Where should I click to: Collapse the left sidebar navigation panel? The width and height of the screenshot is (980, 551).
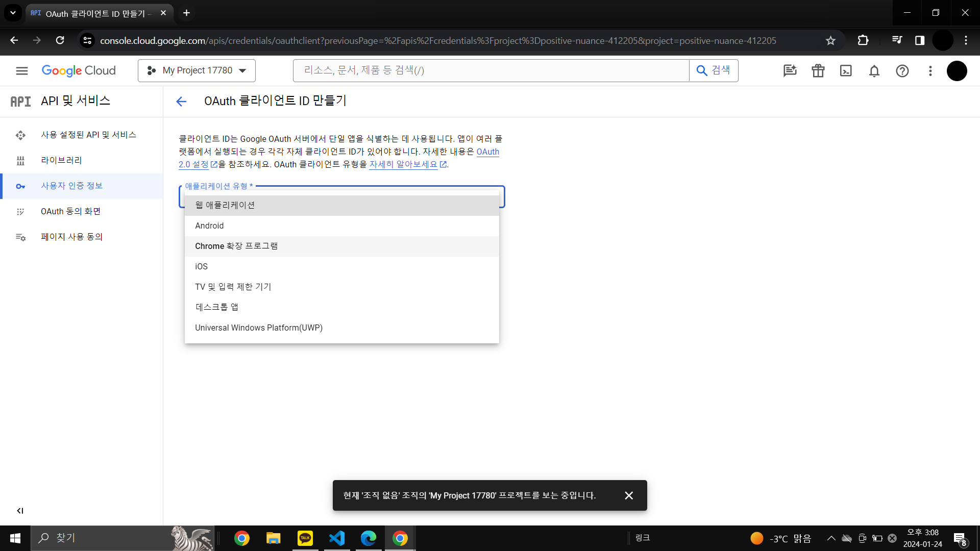tap(20, 511)
